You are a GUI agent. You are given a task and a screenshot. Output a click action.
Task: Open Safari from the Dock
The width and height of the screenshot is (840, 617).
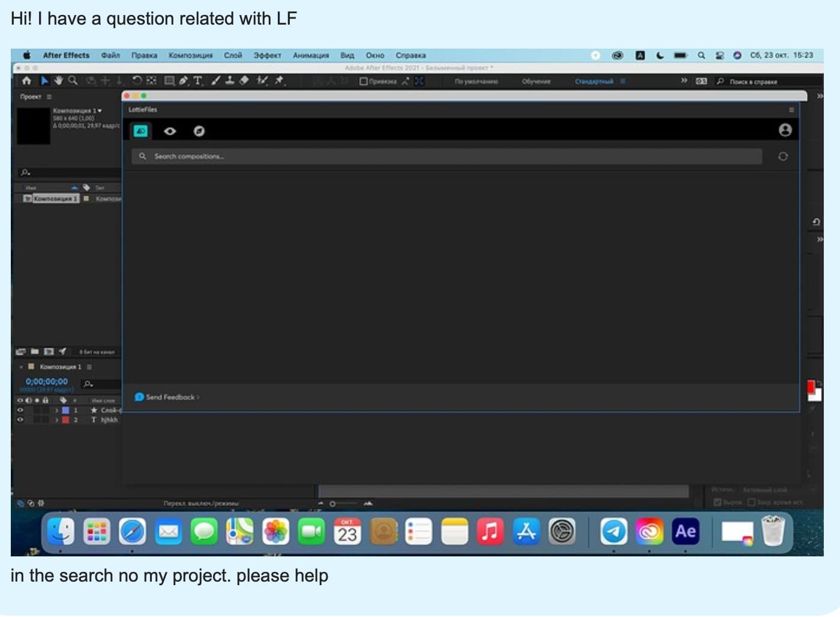point(133,531)
